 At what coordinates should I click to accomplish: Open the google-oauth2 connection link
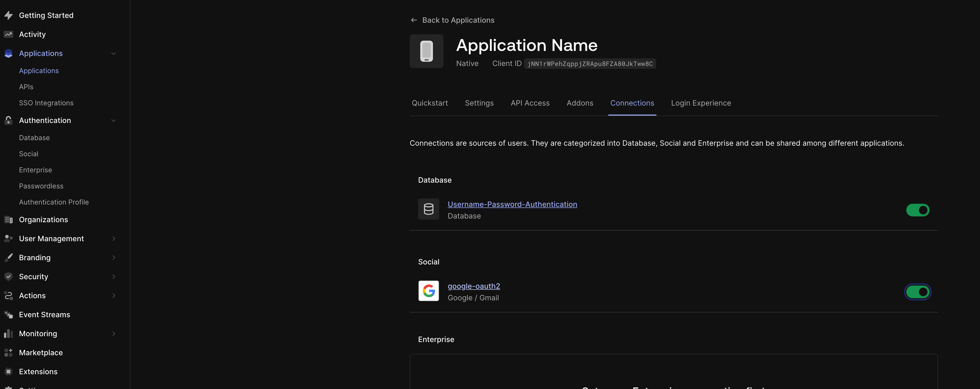coord(474,286)
